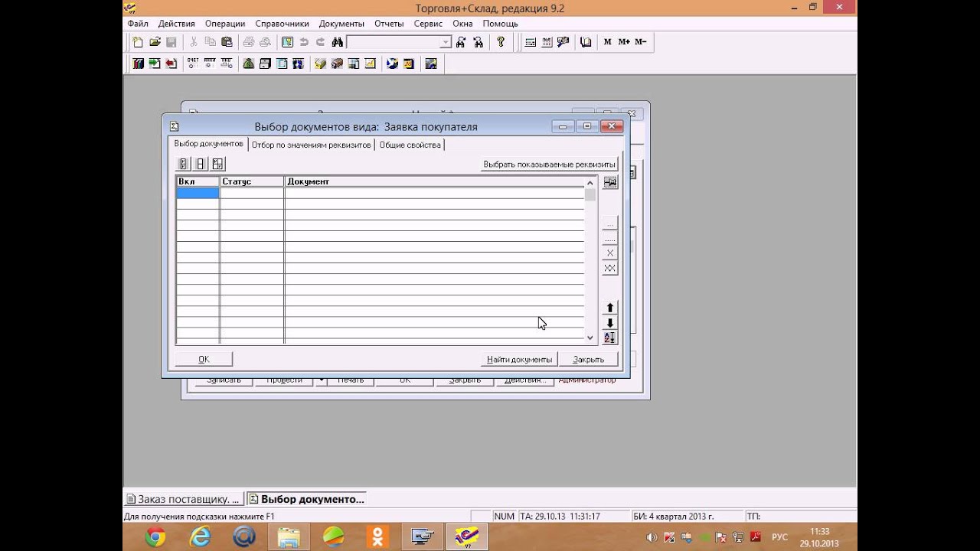
Task: Click the M+ toolbar button
Action: click(x=624, y=42)
